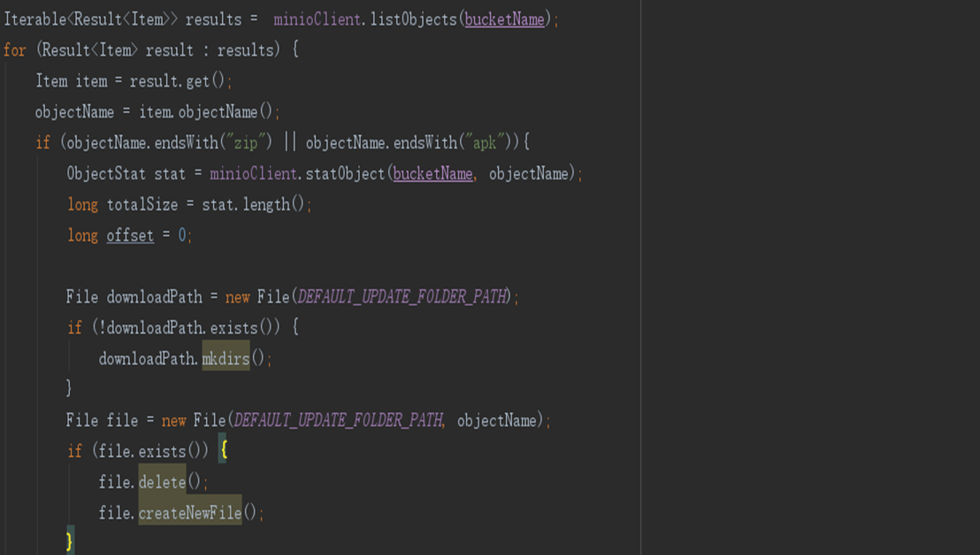Click 'objectName' argument in 'File file' line
The width and height of the screenshot is (980, 555).
pyautogui.click(x=497, y=421)
